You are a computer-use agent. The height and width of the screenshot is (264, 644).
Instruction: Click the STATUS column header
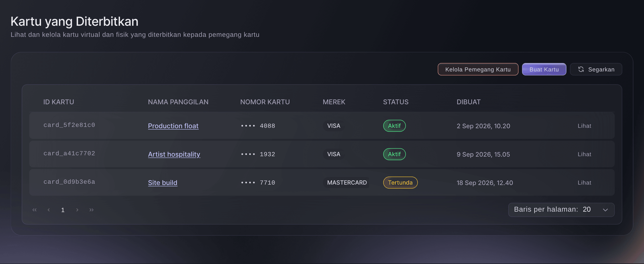click(395, 102)
